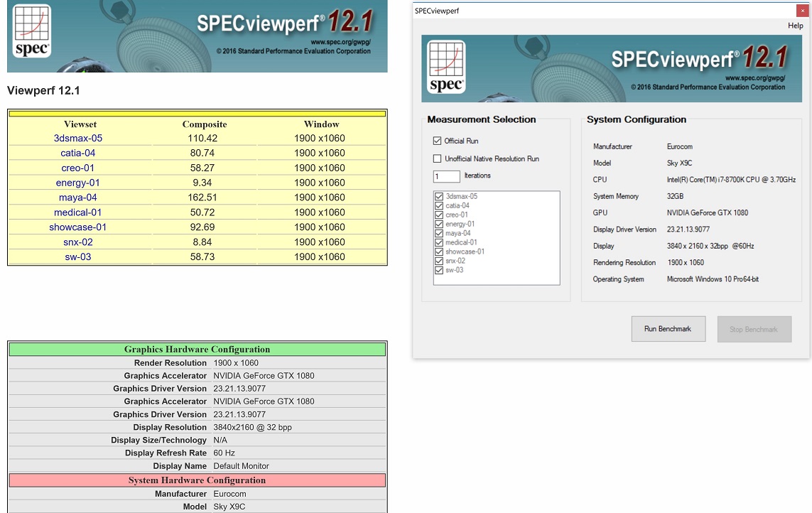Viewport: 812px width, 513px height.
Task: Click the System Hardware Configuration red header
Action: [x=197, y=480]
